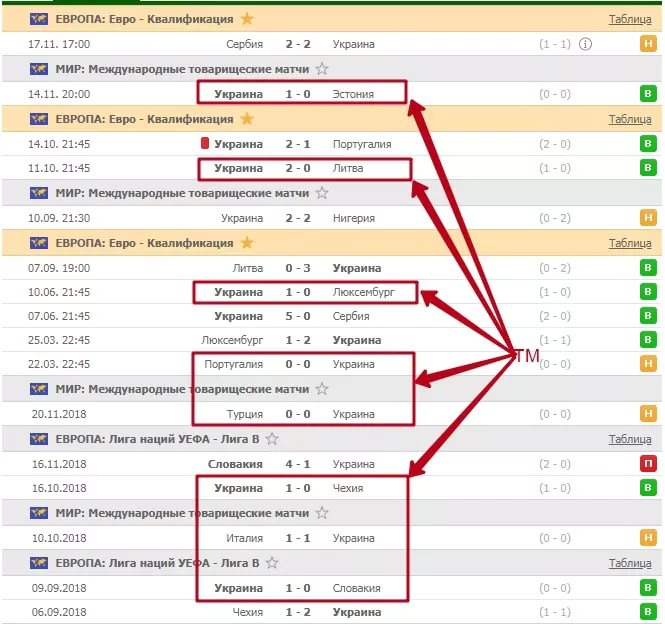The image size is (665, 624).
Task: Select the date '10.09. 21:30'
Action: (x=59, y=218)
